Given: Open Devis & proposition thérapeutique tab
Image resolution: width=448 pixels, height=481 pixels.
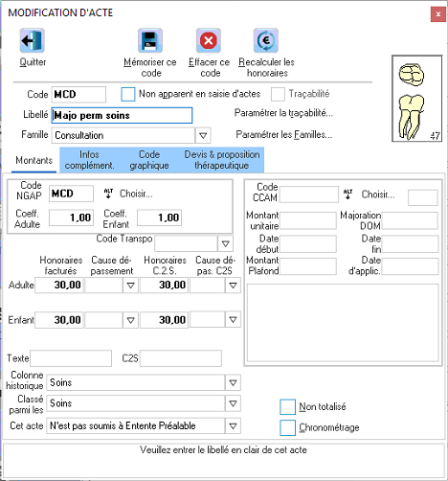Looking at the screenshot, I should tap(222, 160).
